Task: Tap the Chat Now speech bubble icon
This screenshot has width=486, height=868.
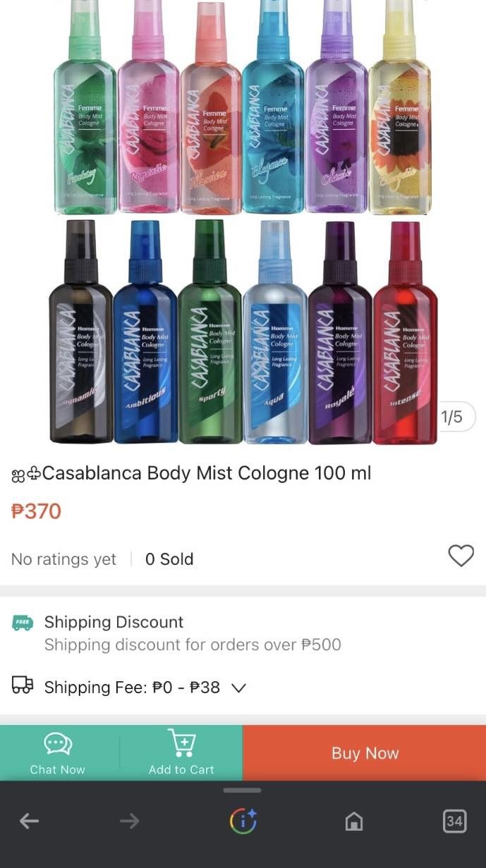Action: pyautogui.click(x=58, y=743)
